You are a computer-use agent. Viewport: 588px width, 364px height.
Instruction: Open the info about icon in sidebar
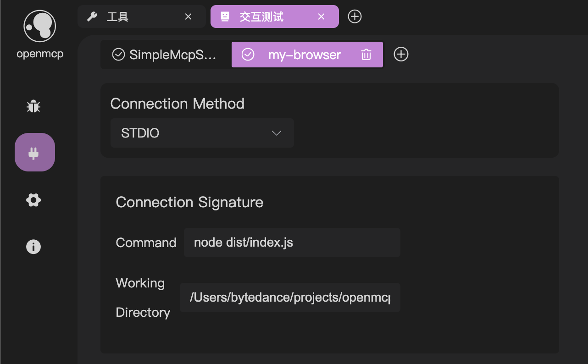coord(33,247)
